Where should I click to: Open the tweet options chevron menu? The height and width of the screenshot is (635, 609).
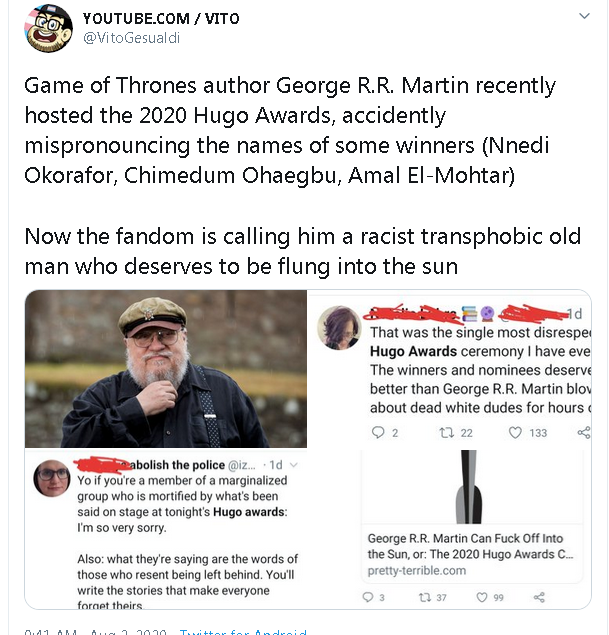pos(585,17)
